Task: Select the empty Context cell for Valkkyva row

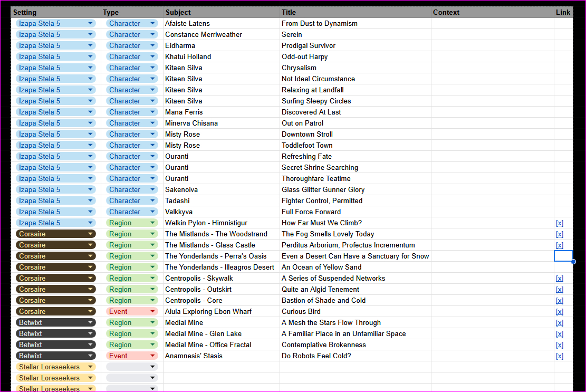Action: (x=493, y=212)
